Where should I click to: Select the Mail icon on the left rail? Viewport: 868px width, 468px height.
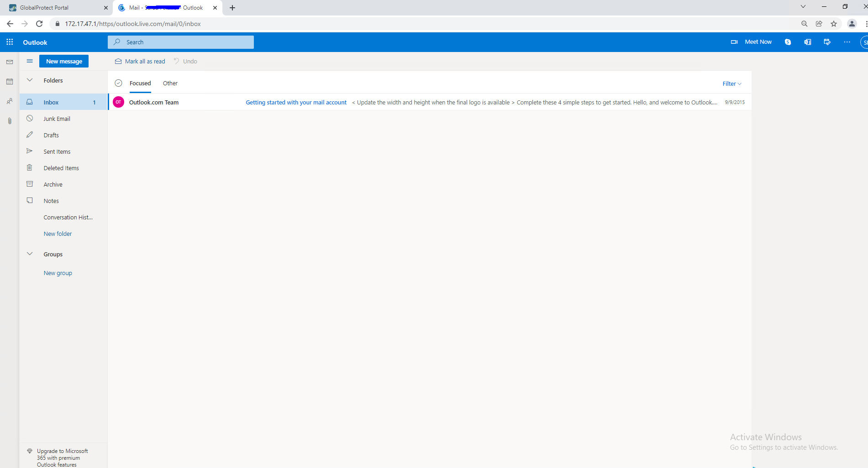9,62
